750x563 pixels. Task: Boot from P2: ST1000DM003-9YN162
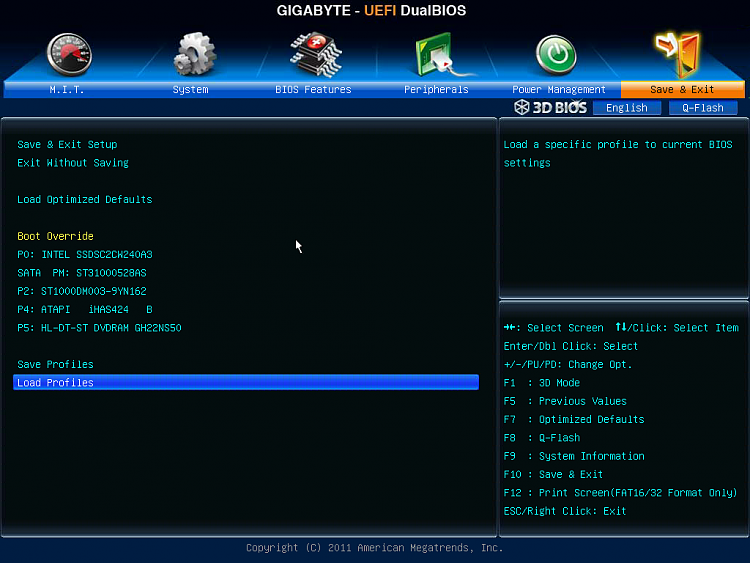tap(82, 291)
